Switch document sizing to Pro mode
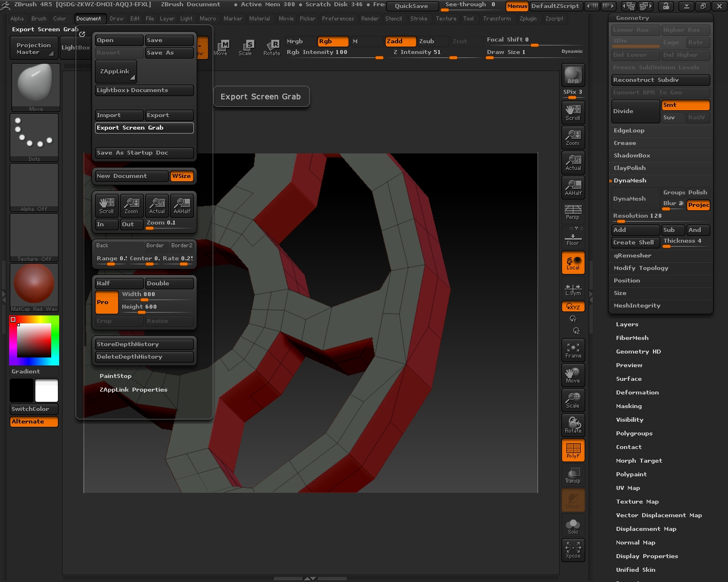Screen dimensions: 728x582 click(x=106, y=302)
